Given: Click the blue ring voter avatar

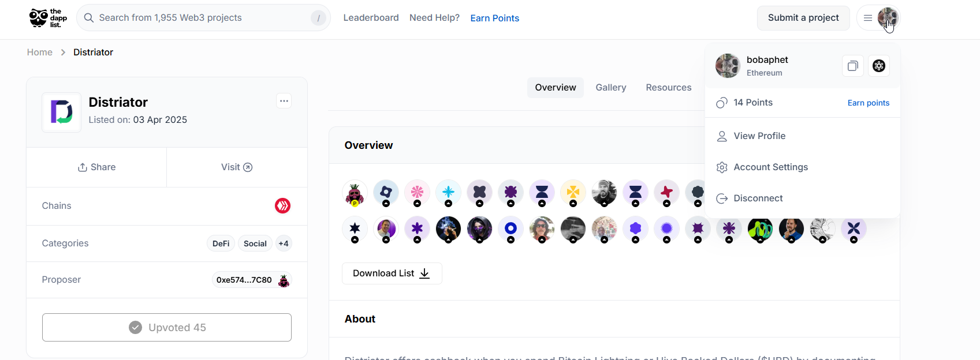Looking at the screenshot, I should coord(511,229).
